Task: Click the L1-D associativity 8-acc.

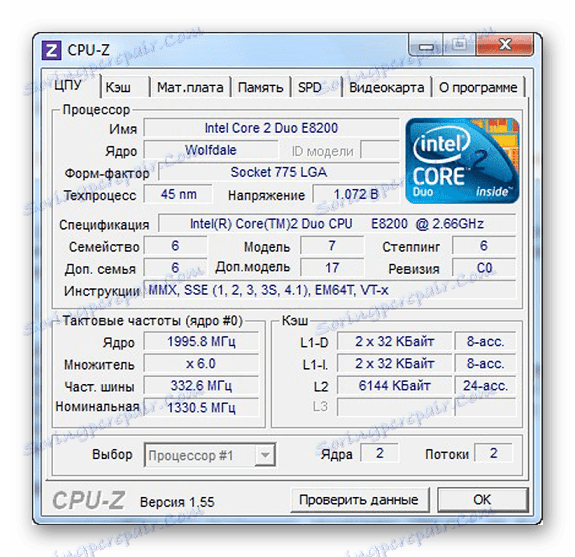Action: point(485,341)
